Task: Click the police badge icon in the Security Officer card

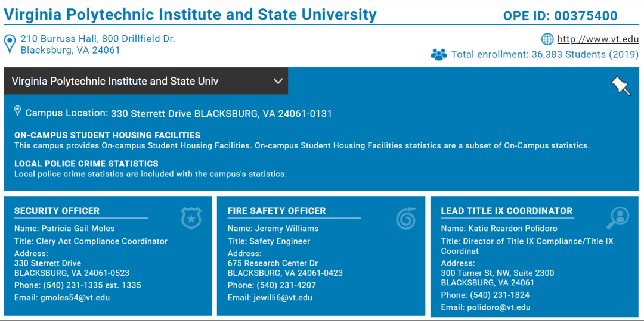Action: [191, 218]
